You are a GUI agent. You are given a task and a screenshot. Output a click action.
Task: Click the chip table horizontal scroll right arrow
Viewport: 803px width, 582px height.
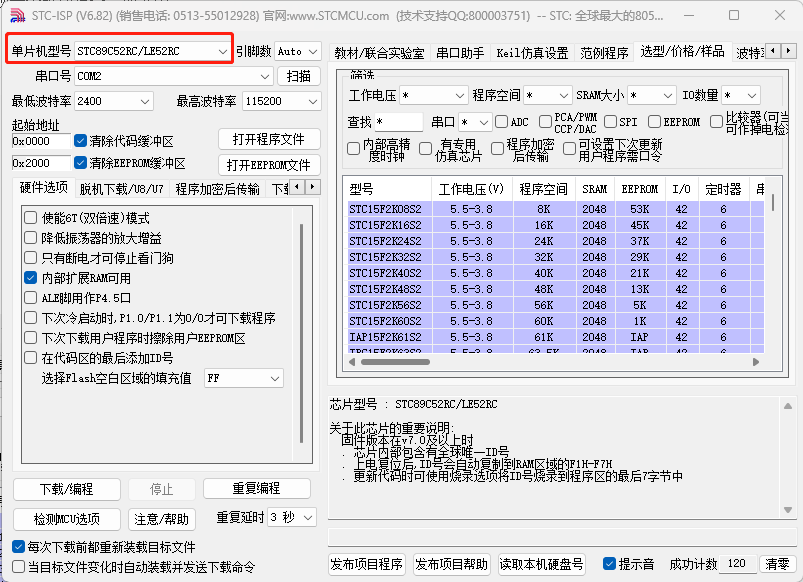point(756,362)
